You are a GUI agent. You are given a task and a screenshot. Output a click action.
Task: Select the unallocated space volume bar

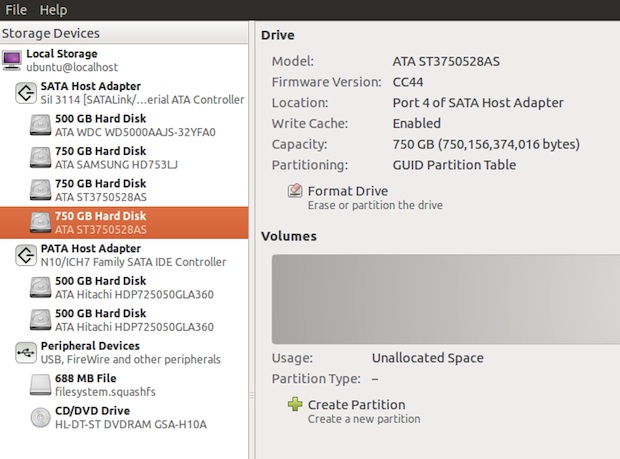pyautogui.click(x=445, y=297)
